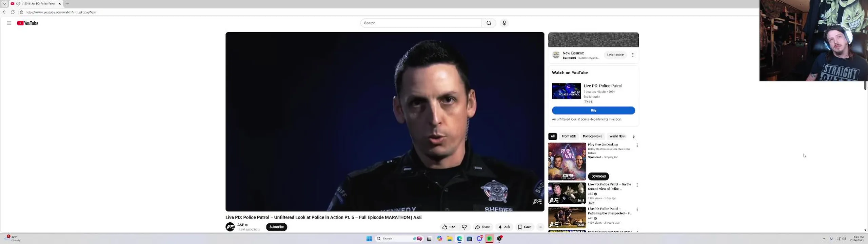Open the Patrolling the Unexpected video thumbnail
This screenshot has height=244, width=868.
pyautogui.click(x=567, y=217)
